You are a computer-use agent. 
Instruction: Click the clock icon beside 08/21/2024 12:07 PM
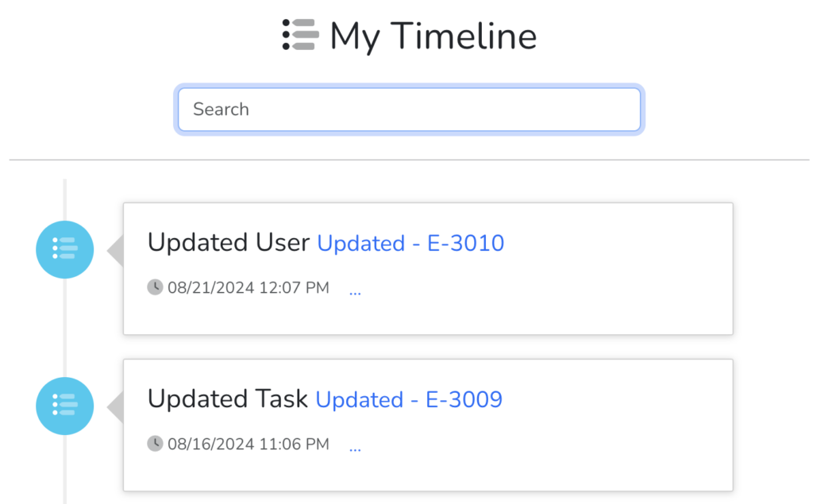point(155,287)
